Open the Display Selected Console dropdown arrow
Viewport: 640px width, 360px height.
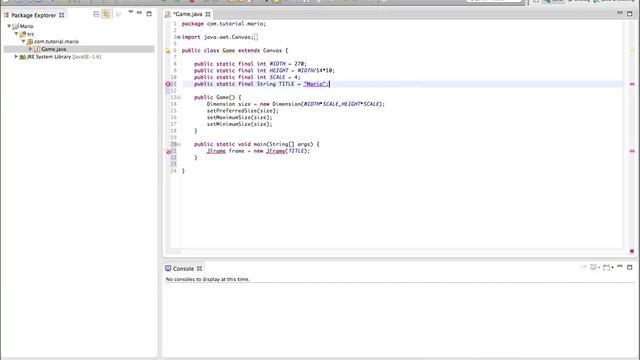[x=599, y=268]
